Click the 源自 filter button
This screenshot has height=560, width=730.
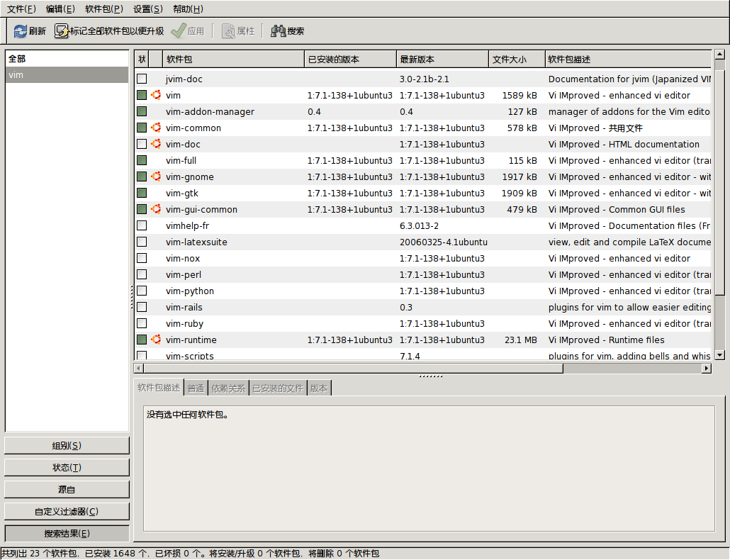point(67,489)
